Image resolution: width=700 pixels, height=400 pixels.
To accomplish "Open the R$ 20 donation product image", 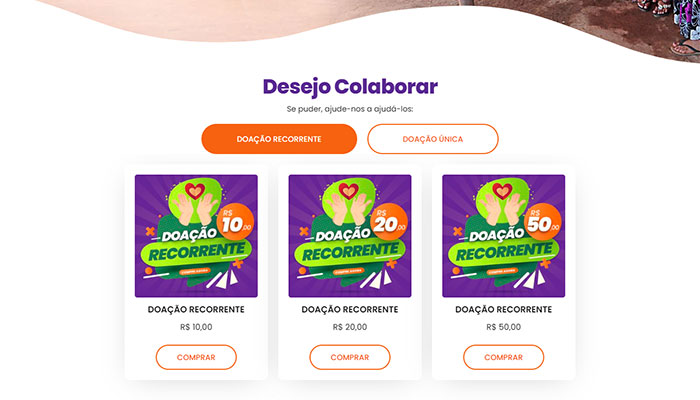I will [x=350, y=236].
